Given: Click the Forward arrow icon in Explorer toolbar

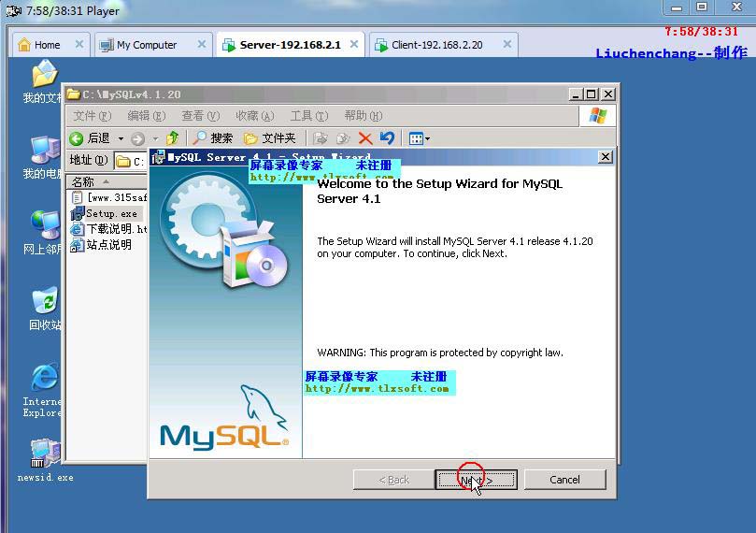Looking at the screenshot, I should (x=138, y=139).
